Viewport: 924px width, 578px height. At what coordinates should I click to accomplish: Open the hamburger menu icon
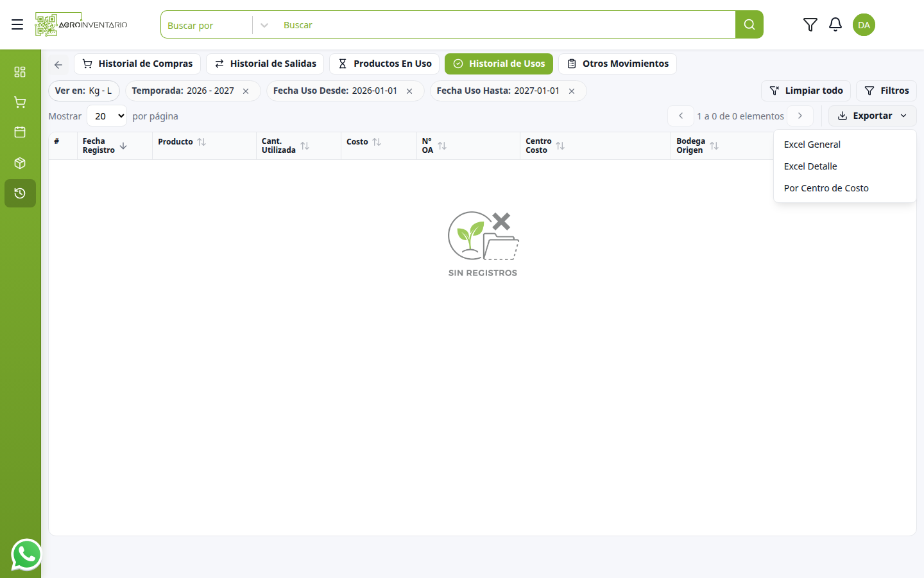tap(17, 24)
